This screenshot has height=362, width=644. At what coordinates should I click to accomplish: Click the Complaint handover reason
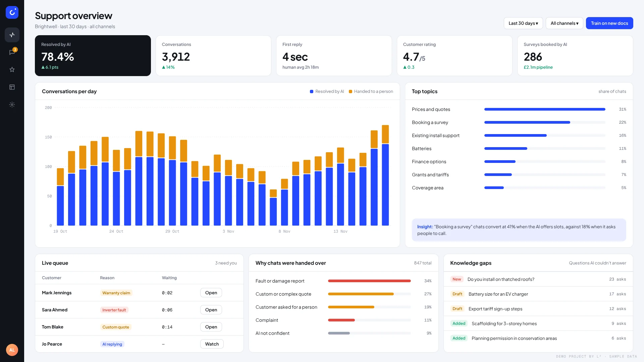point(343,320)
